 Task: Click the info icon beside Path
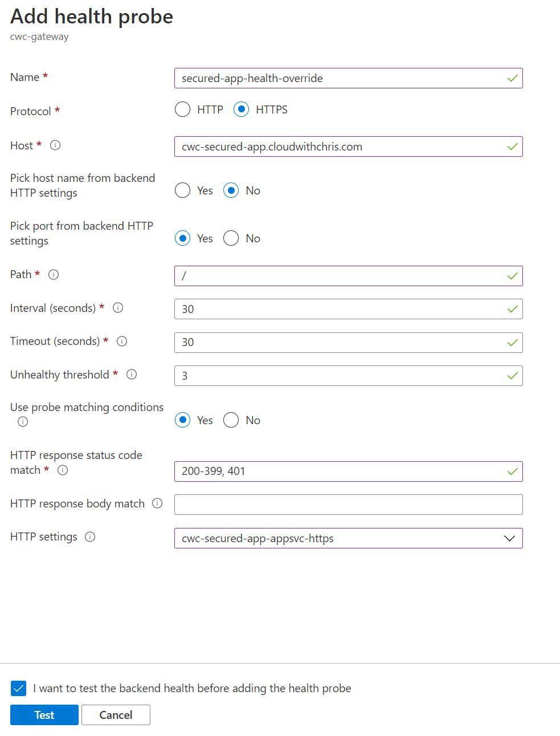[54, 275]
